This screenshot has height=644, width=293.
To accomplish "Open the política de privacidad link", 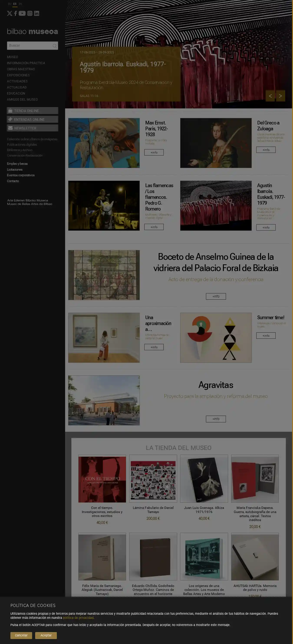I will tap(78, 618).
